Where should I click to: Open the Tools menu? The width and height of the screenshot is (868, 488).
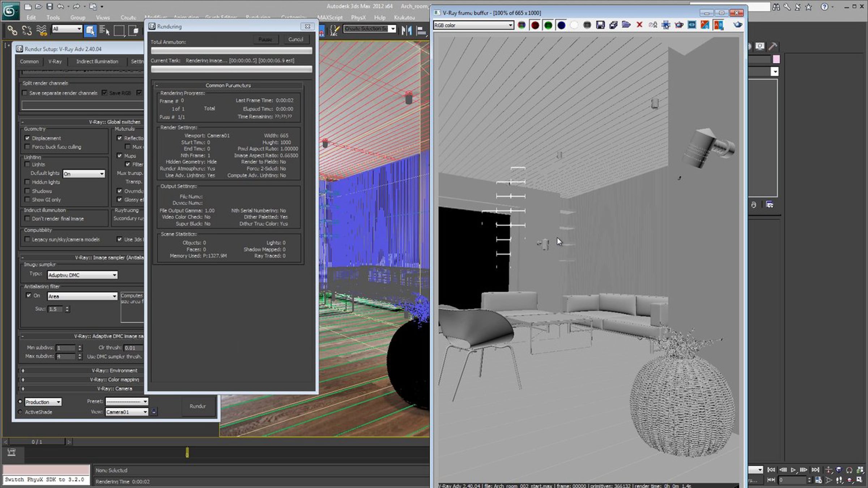coord(53,17)
